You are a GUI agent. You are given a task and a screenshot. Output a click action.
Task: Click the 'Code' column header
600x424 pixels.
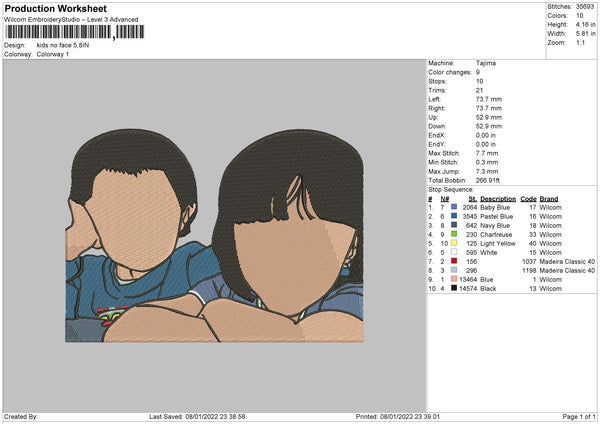(528, 199)
